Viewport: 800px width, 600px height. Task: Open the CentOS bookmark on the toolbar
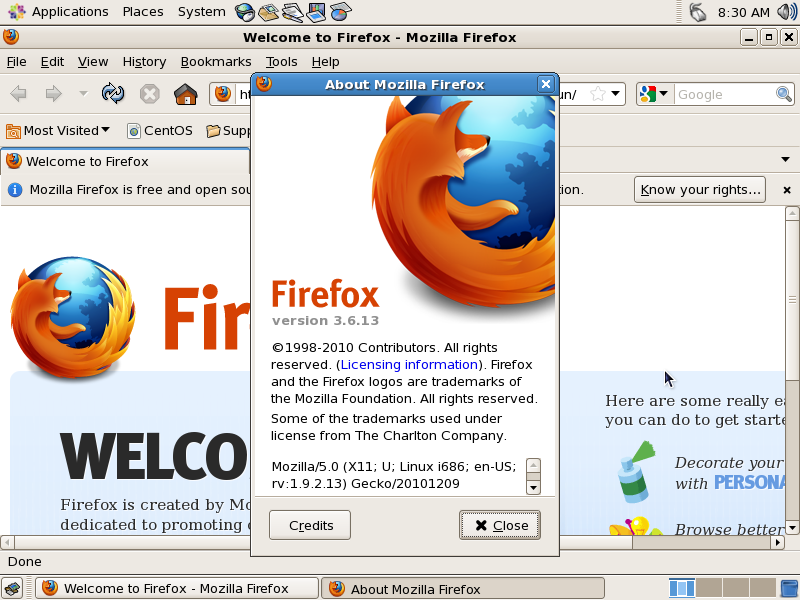tap(159, 129)
